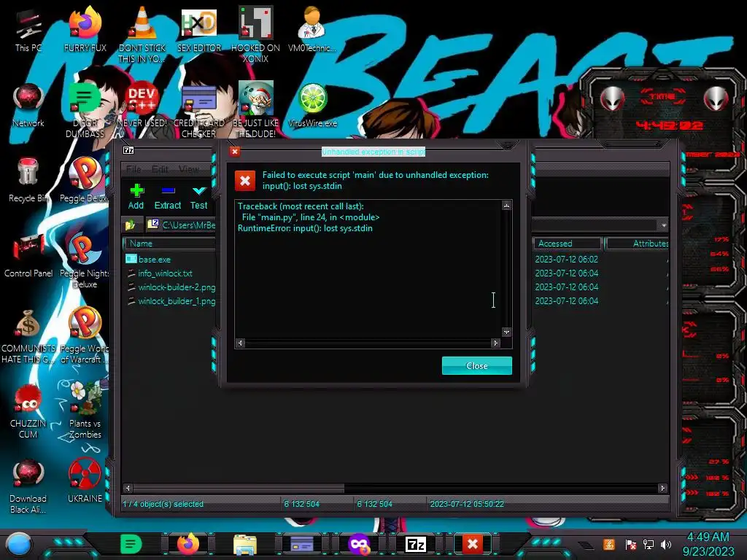
Task: Open the CREDIT CARD CHECKER desktop icon
Action: click(198, 111)
